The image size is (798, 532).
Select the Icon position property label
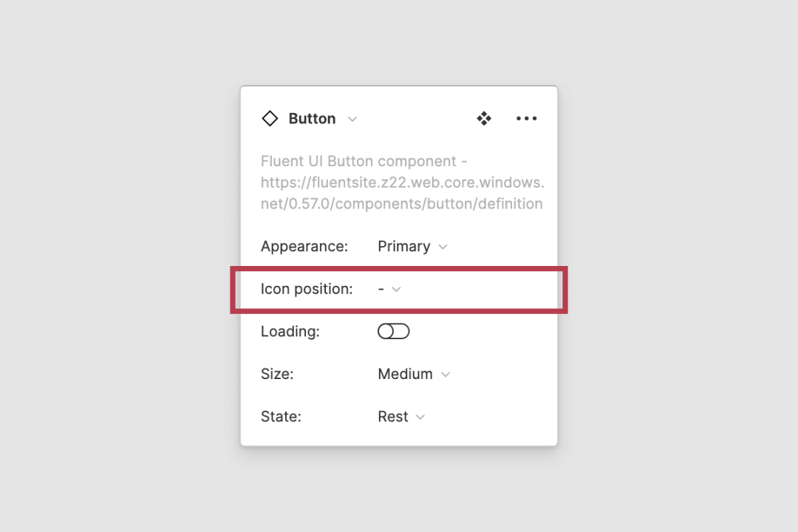click(307, 289)
